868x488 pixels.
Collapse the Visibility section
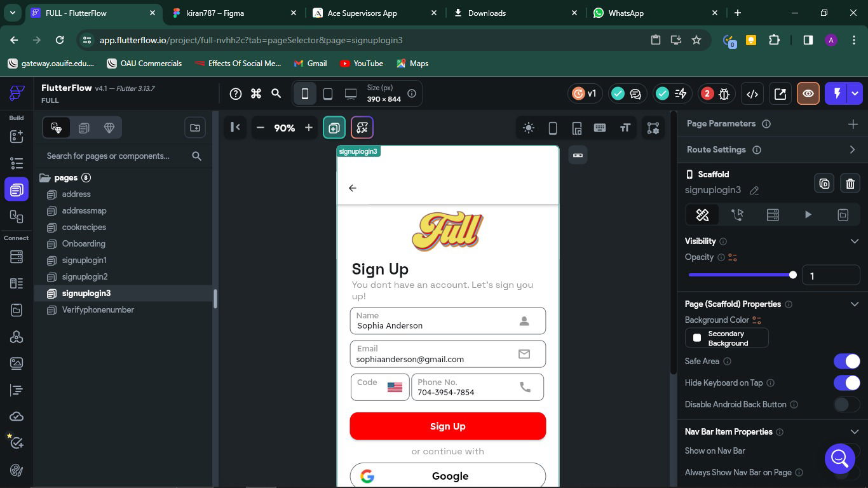click(x=854, y=241)
